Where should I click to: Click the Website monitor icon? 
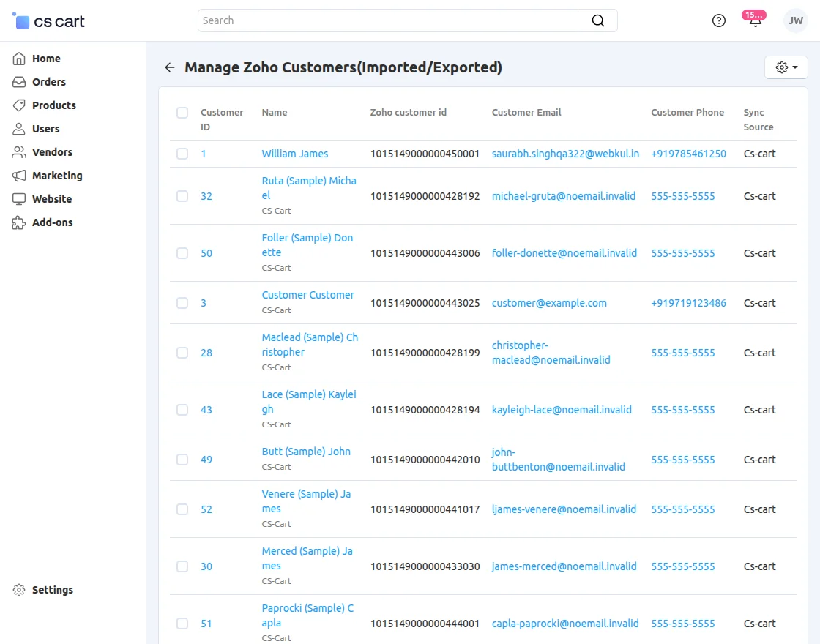click(x=19, y=198)
